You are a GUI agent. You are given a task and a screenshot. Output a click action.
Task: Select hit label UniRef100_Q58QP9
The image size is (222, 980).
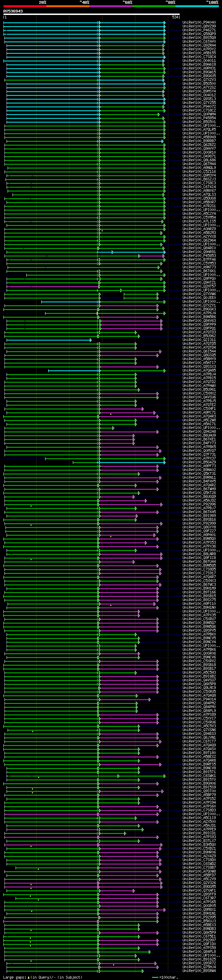click(199, 34)
